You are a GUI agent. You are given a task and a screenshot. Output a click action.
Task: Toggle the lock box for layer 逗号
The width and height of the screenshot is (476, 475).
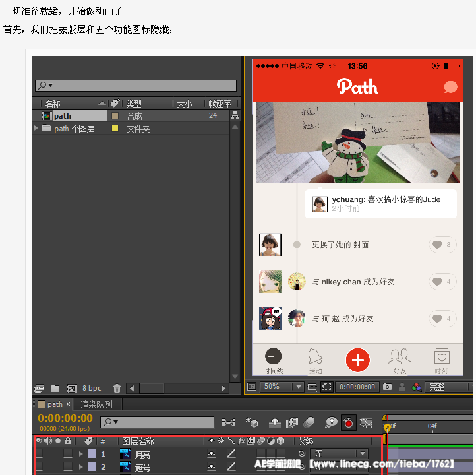click(68, 466)
